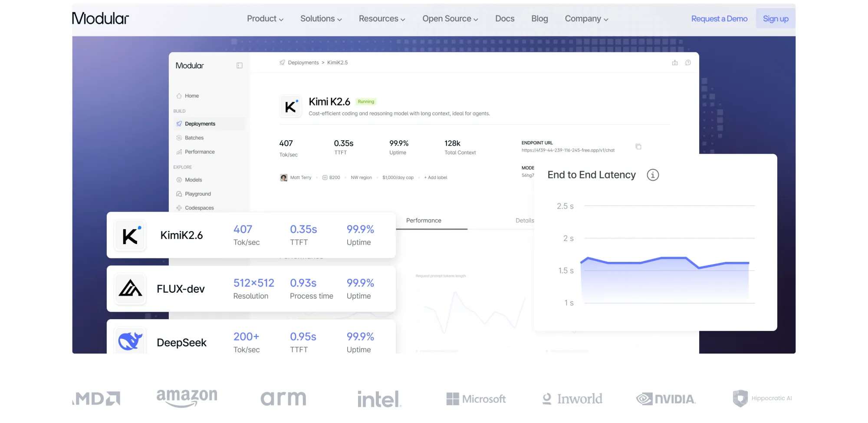Click the Sign up button

click(x=776, y=19)
